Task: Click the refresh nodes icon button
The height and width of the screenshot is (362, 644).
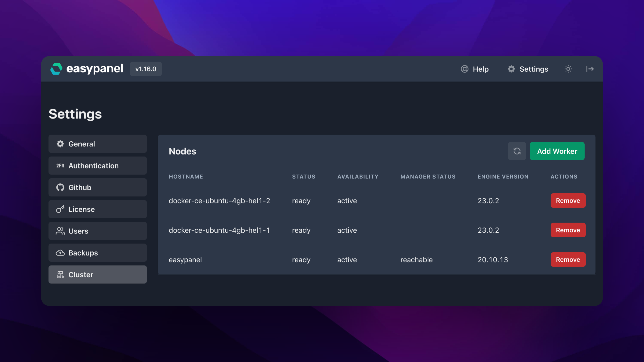Action: tap(517, 151)
